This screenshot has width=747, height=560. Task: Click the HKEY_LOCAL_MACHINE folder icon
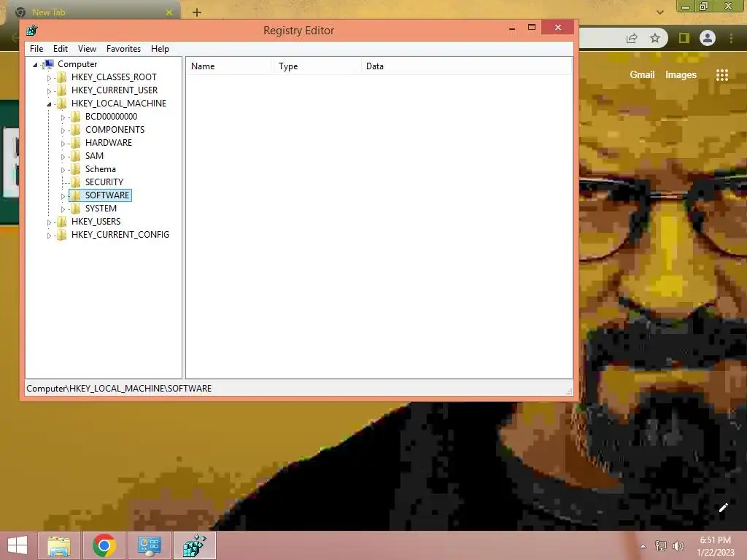click(x=61, y=104)
